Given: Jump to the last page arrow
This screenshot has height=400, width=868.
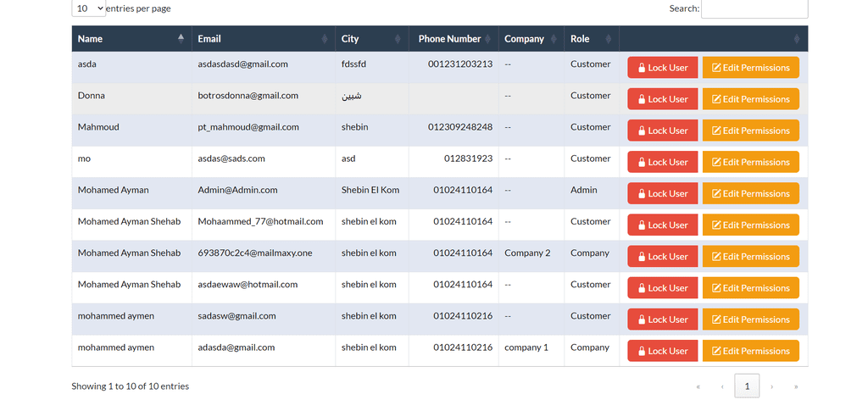Looking at the screenshot, I should 796,386.
